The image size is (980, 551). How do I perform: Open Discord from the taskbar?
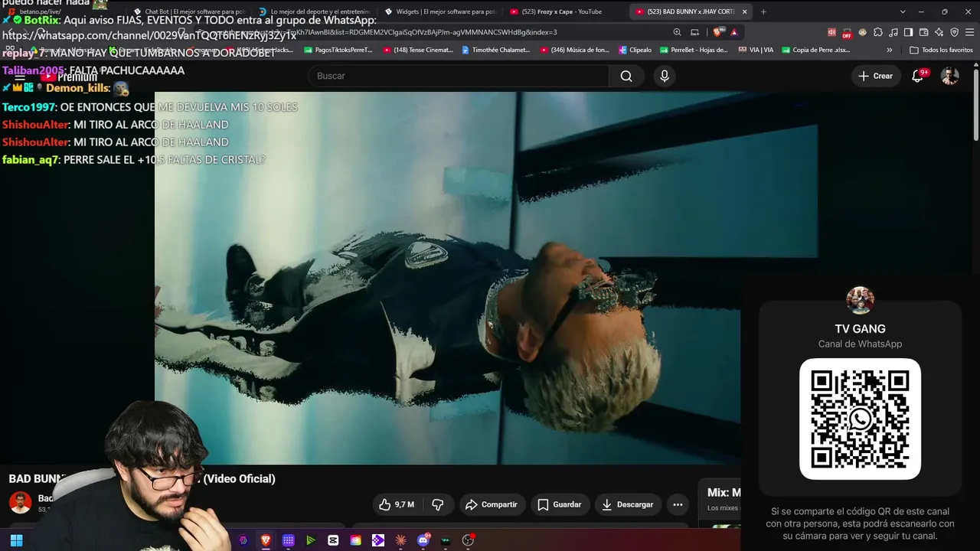pos(423,540)
